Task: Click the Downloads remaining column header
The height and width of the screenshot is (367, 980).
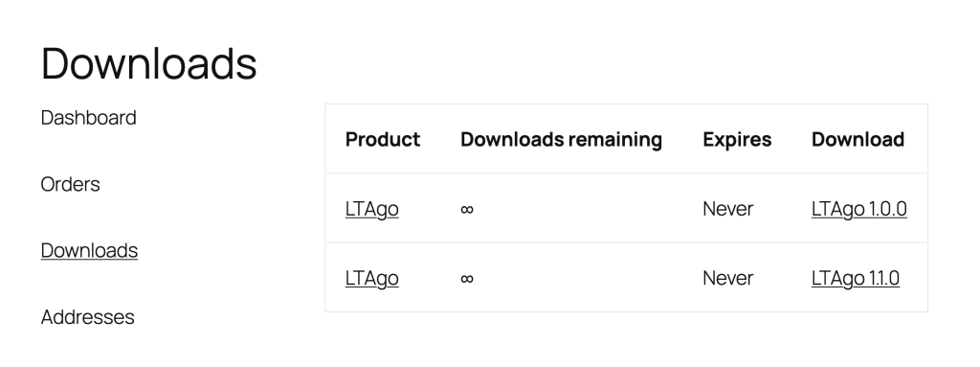Action: [561, 139]
